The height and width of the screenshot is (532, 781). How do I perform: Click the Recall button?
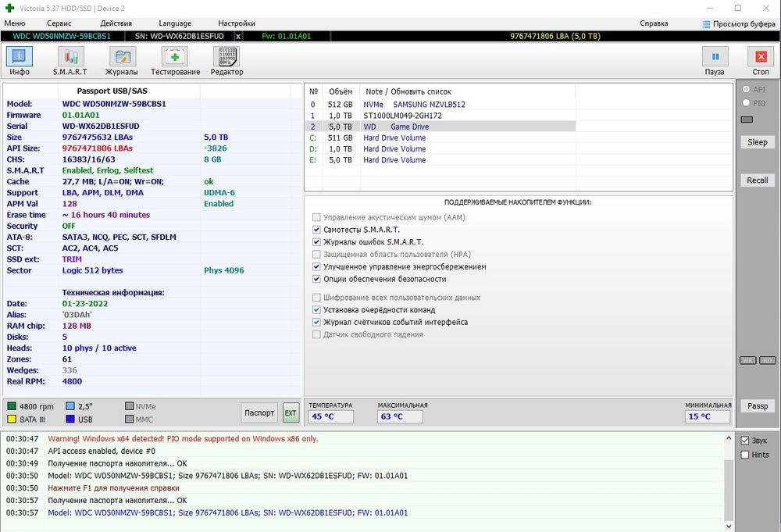click(757, 180)
